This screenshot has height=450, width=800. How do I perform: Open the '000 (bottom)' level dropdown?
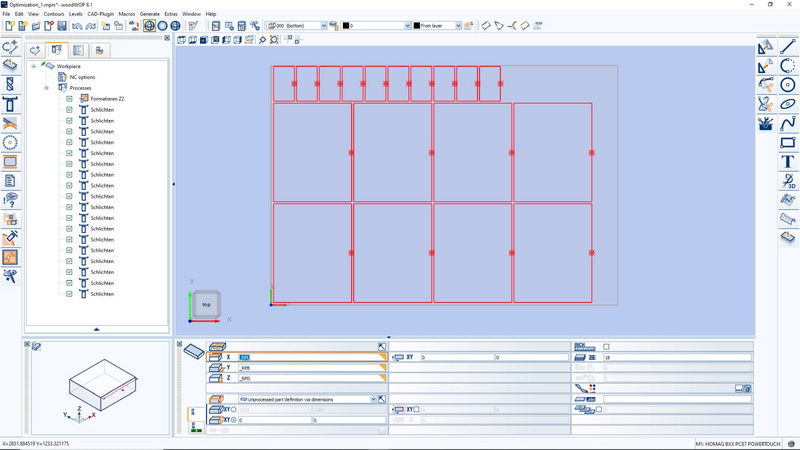click(324, 26)
